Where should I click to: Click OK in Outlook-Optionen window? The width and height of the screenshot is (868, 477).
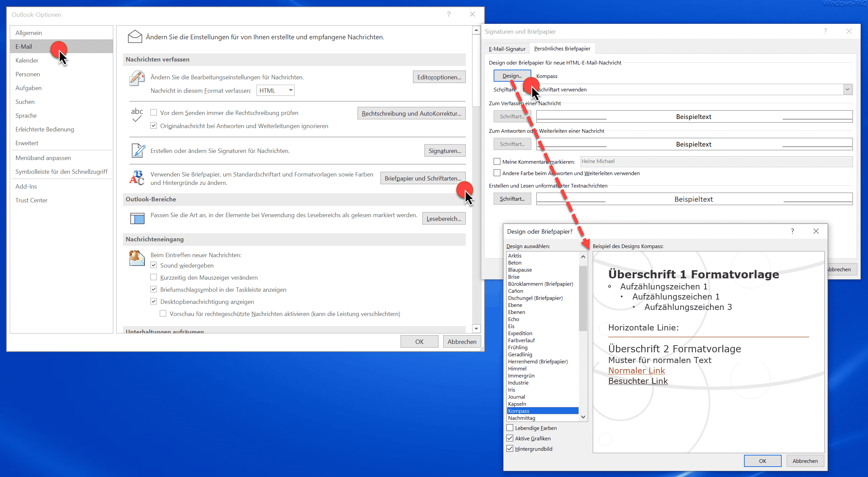pyautogui.click(x=419, y=342)
